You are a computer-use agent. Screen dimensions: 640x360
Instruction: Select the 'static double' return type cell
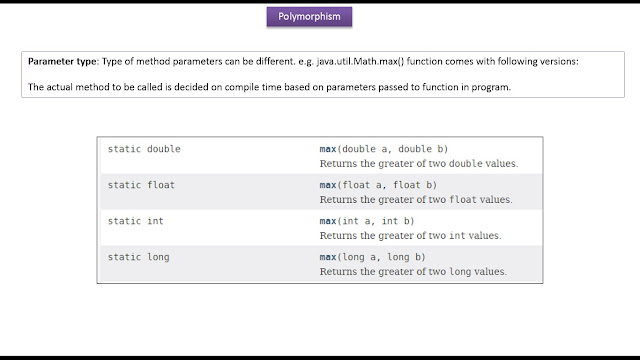(x=144, y=149)
